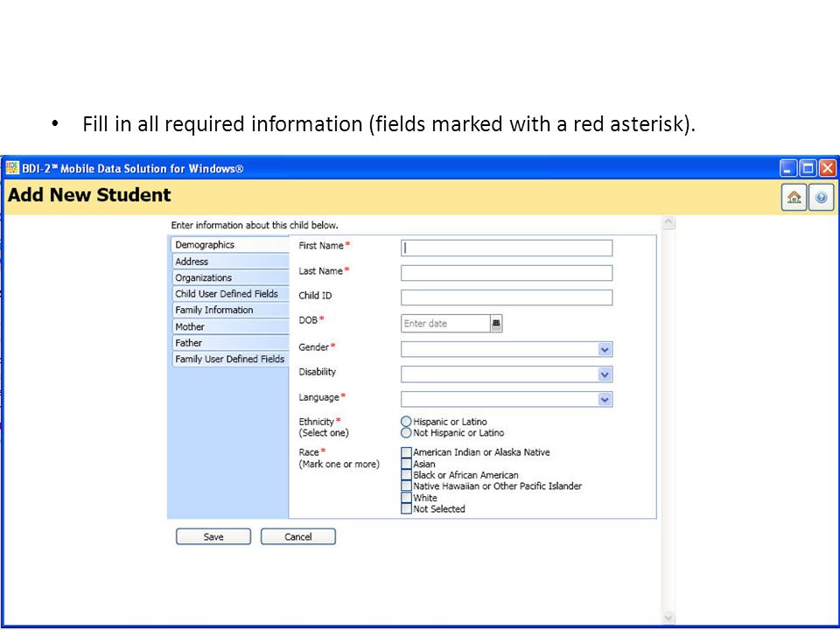Viewport: 840px width, 630px height.
Task: Open Family User Defined Fields tab
Action: tap(230, 359)
